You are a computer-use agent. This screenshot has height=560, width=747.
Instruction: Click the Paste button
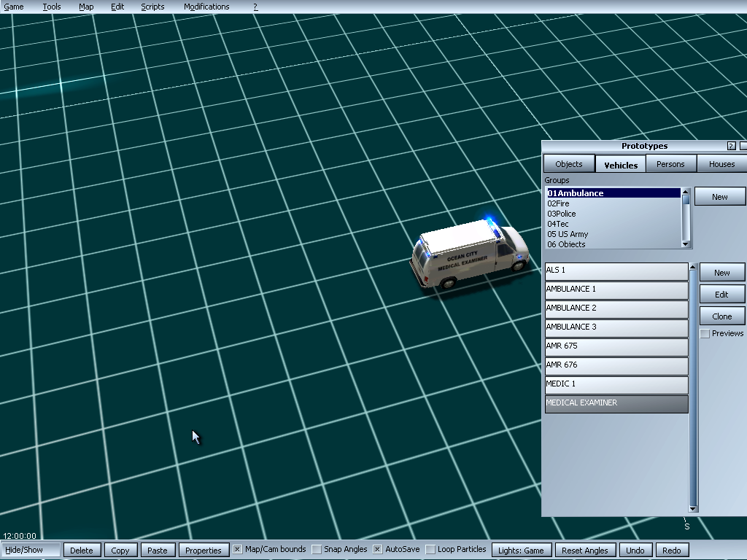click(158, 550)
